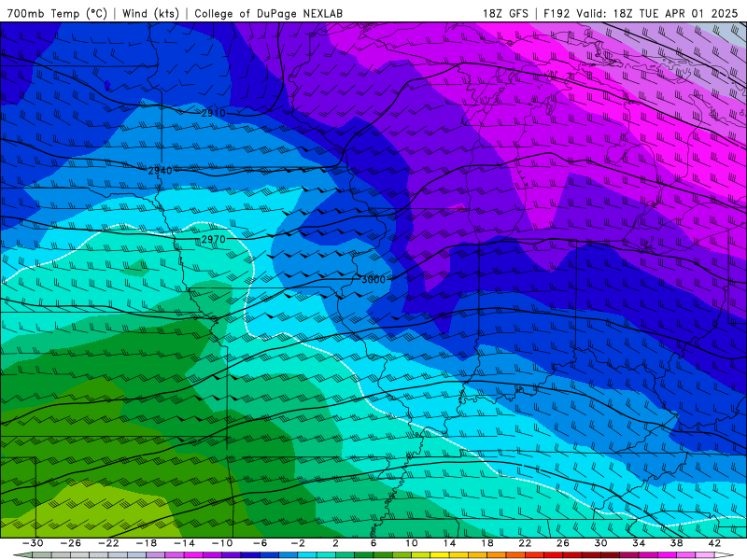The height and width of the screenshot is (560, 747).
Task: Click the 2910 height contour label
Action: 213,113
